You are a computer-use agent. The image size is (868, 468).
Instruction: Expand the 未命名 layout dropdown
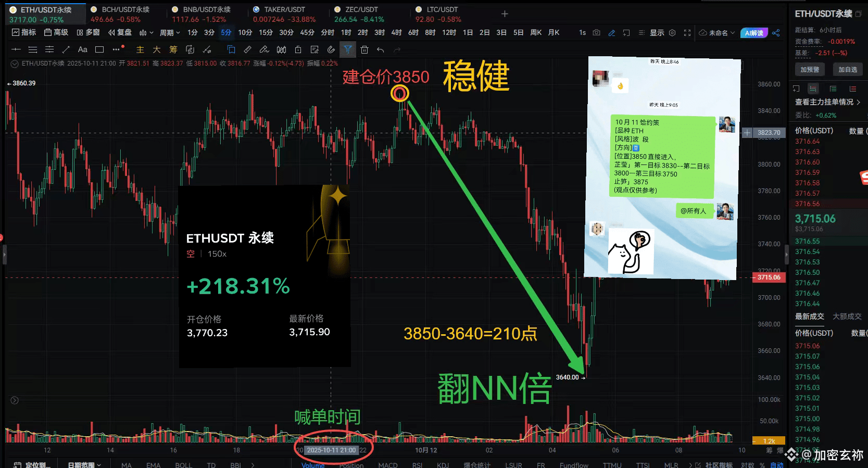717,32
